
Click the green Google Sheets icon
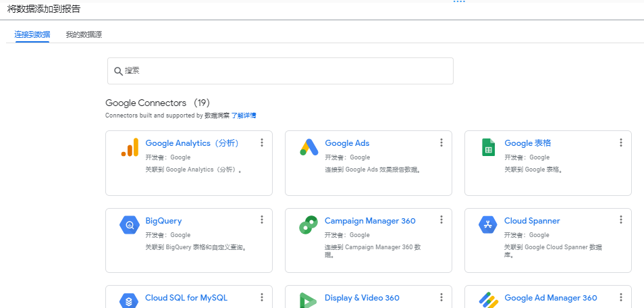489,147
